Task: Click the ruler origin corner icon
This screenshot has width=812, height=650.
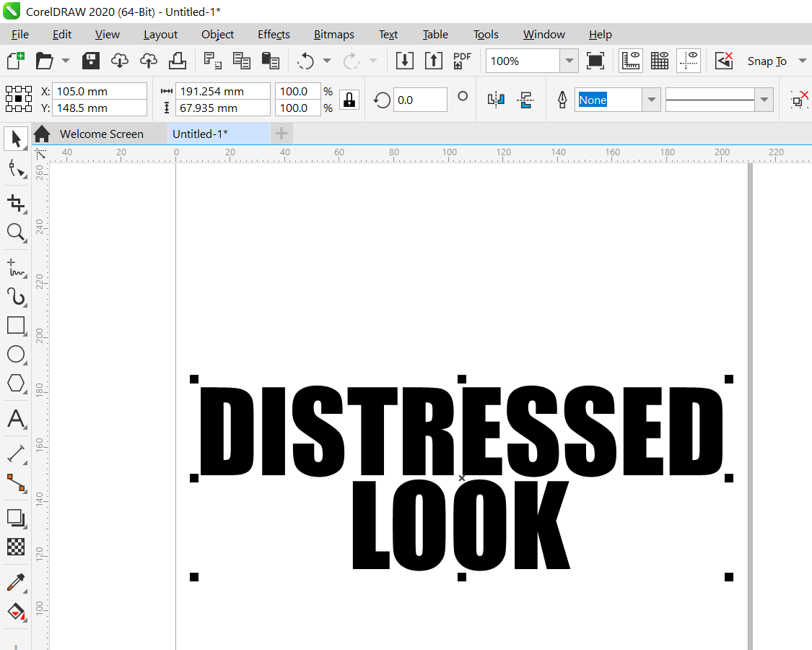Action: [x=40, y=154]
